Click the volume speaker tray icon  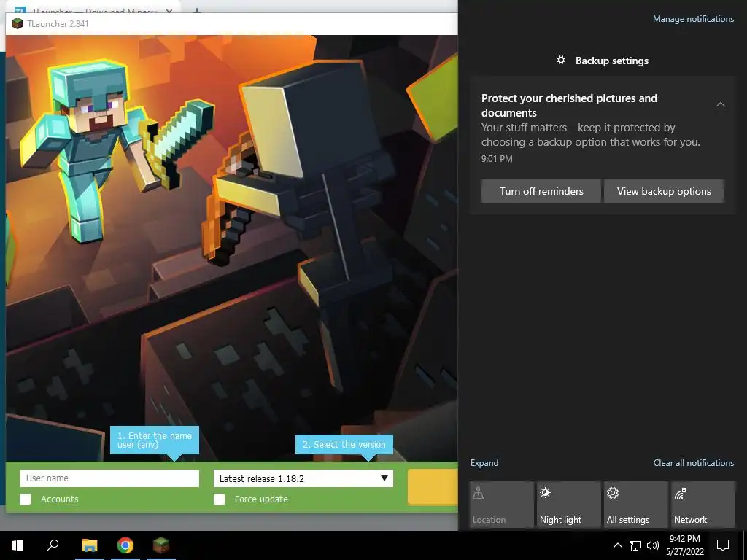(x=653, y=545)
